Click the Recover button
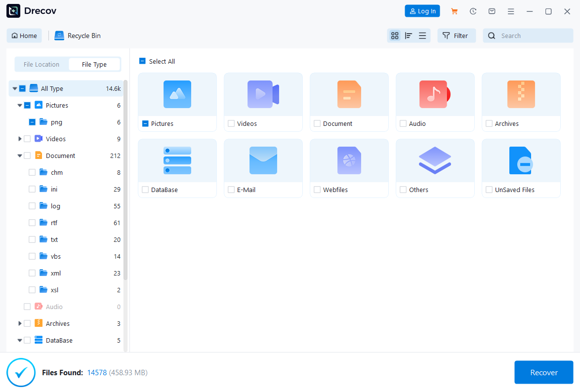This screenshot has width=580, height=392. click(x=543, y=372)
